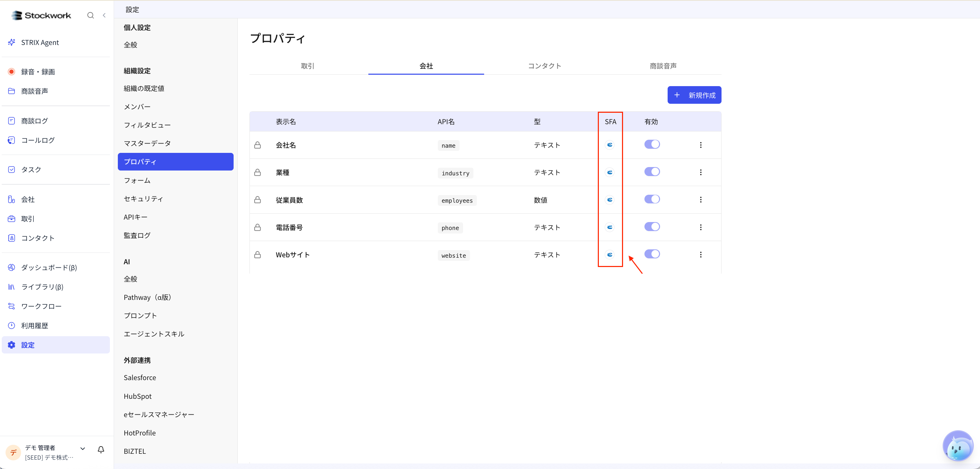Open APIキー settings
The height and width of the screenshot is (469, 980).
(x=176, y=217)
